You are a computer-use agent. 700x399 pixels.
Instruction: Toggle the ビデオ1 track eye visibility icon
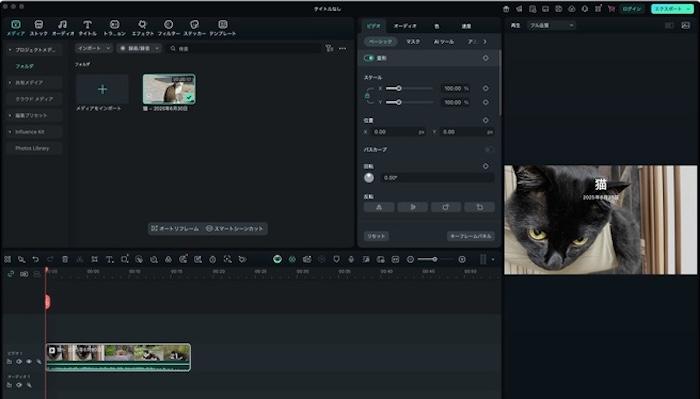point(29,362)
